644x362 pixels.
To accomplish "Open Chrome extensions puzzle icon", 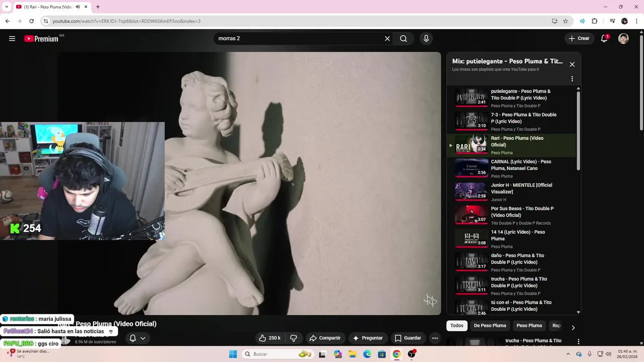I will pos(595,21).
